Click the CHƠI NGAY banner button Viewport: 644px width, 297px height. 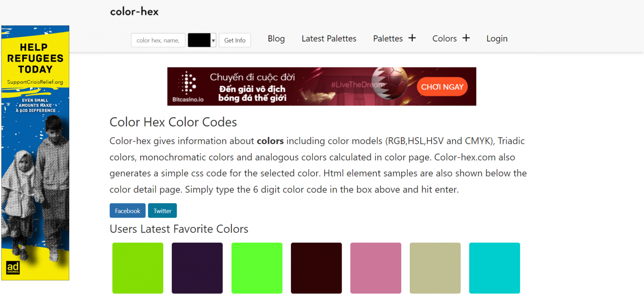442,87
